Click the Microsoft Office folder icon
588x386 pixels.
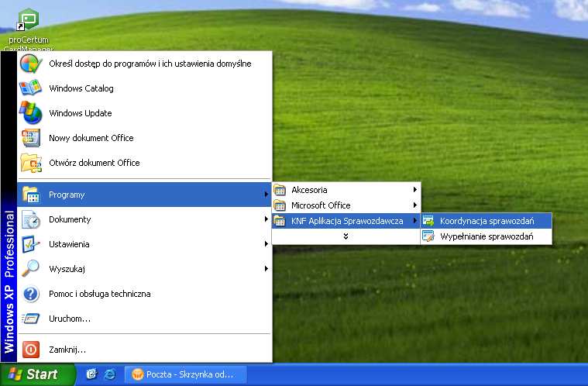click(280, 205)
